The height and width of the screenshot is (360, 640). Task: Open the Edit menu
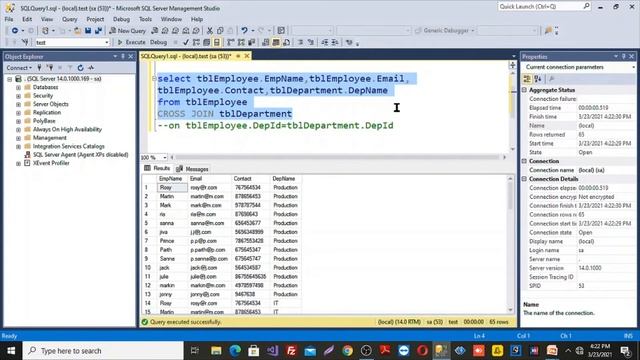[x=27, y=19]
